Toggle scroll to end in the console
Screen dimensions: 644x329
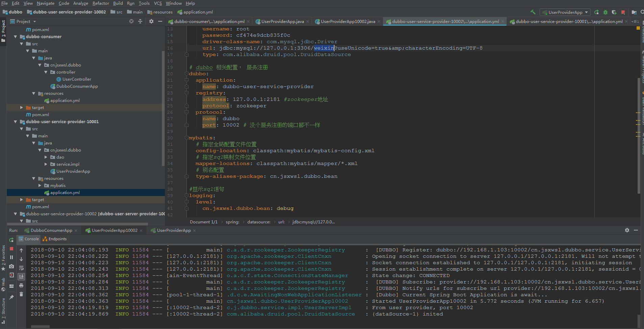21,277
